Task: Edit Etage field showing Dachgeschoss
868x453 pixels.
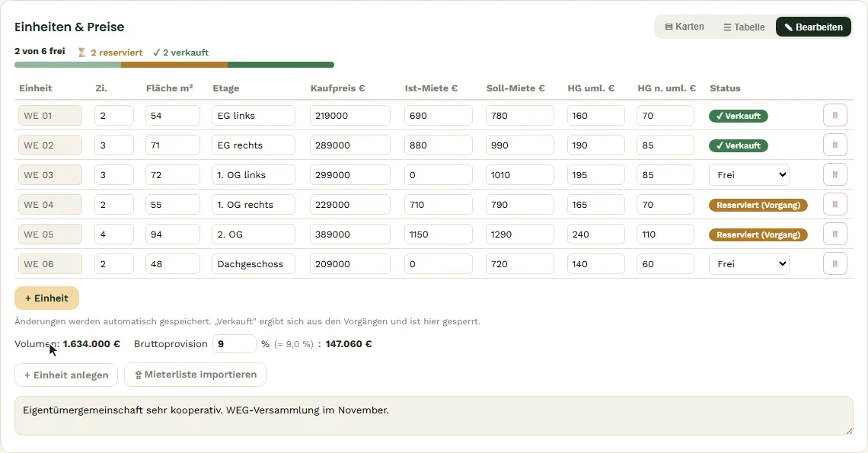Action: [x=254, y=264]
